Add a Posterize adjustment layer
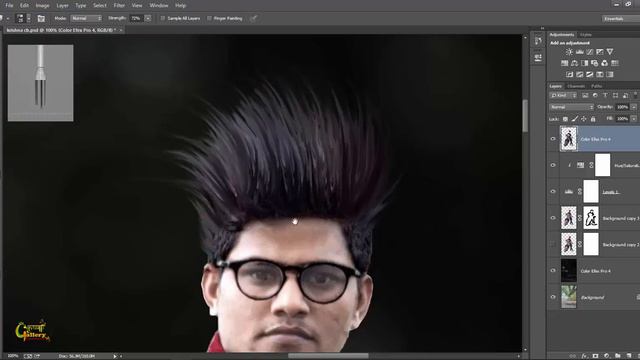 tap(580, 75)
